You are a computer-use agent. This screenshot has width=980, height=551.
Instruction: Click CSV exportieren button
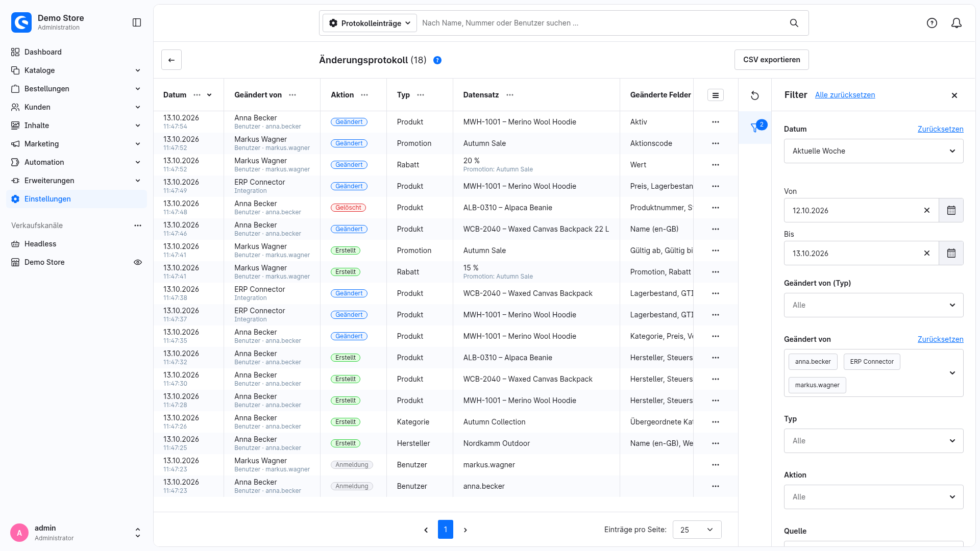pyautogui.click(x=772, y=60)
